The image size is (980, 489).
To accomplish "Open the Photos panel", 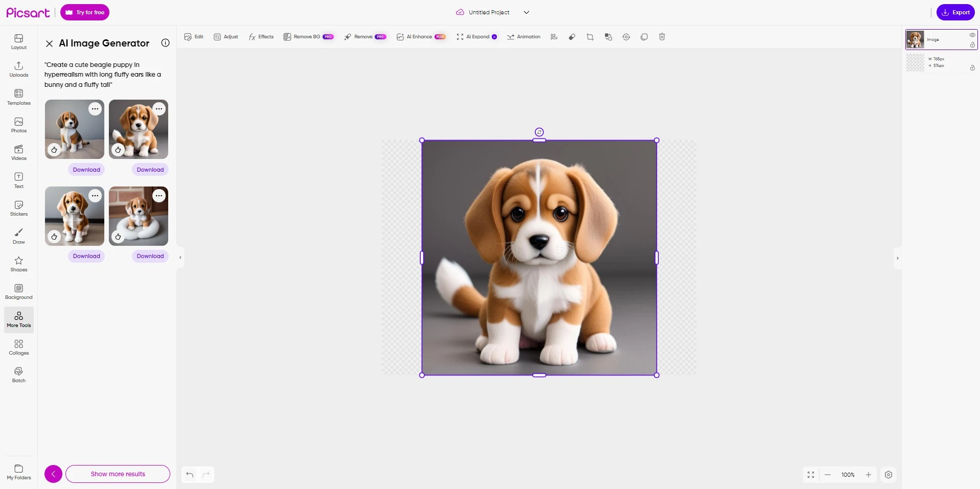I will (19, 125).
